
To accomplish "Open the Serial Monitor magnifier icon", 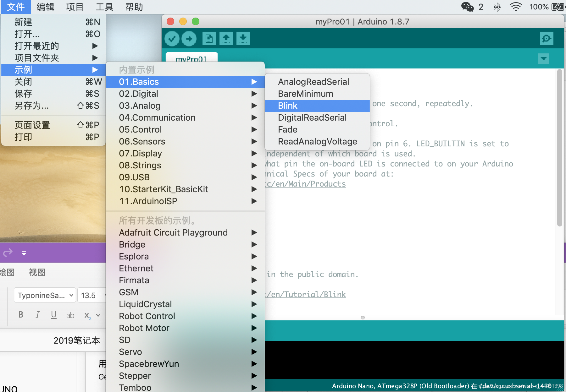I will (x=547, y=39).
